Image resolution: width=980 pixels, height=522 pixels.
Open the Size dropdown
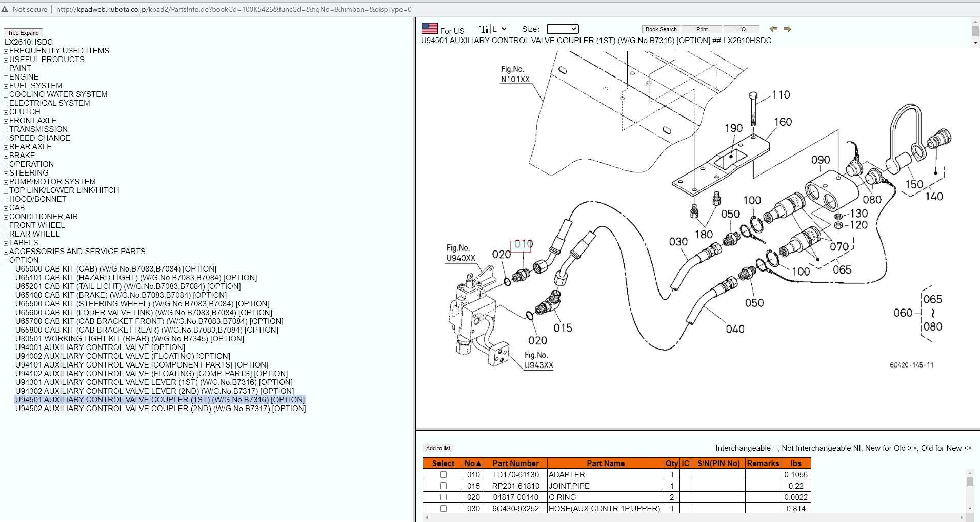pos(563,29)
